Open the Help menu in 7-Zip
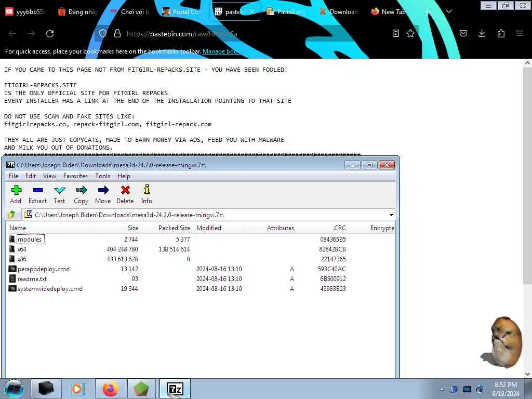532x399 pixels. [x=124, y=176]
